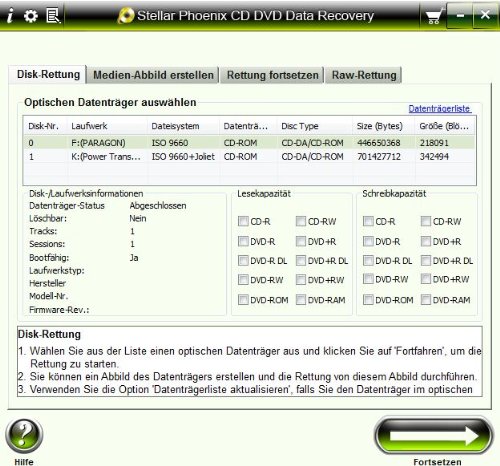Minimize the Stellar Phoenix window
This screenshot has width=500, height=466.
[460, 15]
